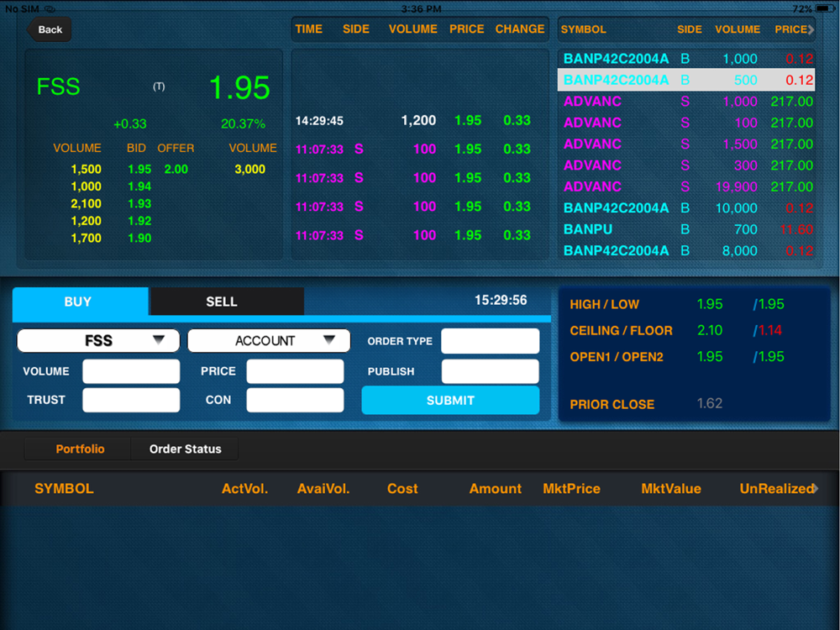Submit the order with SUBMIT button
The width and height of the screenshot is (840, 630).
tap(450, 400)
